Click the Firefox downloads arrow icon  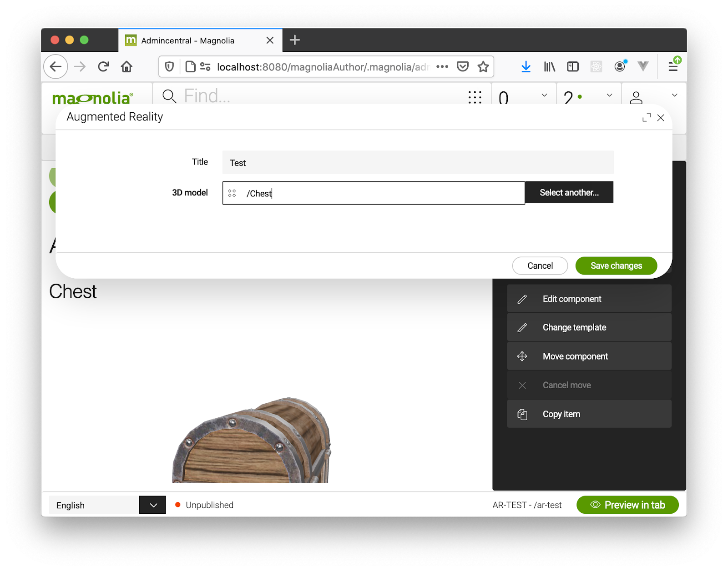tap(526, 67)
